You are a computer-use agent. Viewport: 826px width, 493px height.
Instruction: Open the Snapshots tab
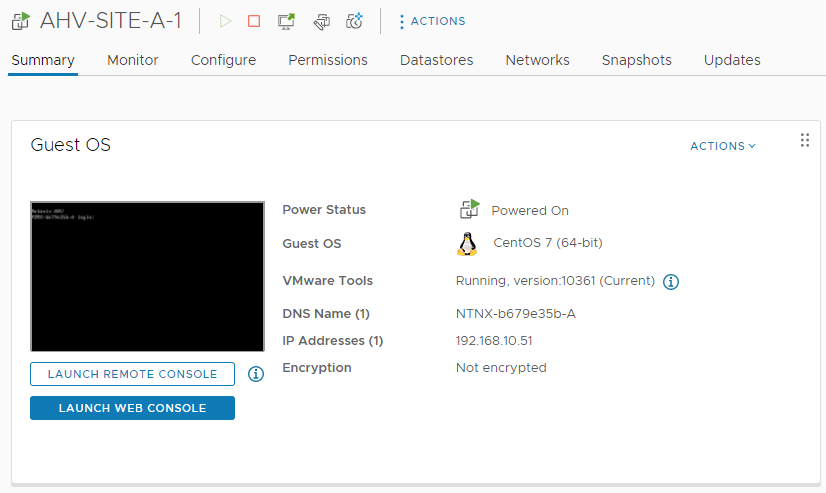point(636,60)
